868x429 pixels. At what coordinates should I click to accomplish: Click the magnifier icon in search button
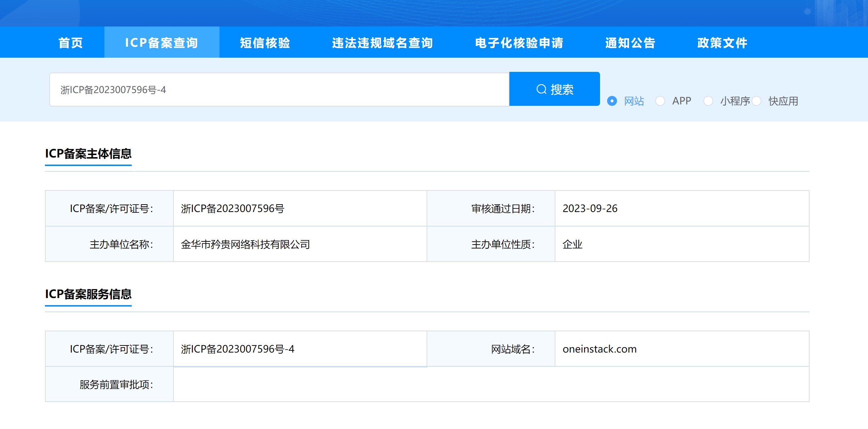pyautogui.click(x=541, y=89)
